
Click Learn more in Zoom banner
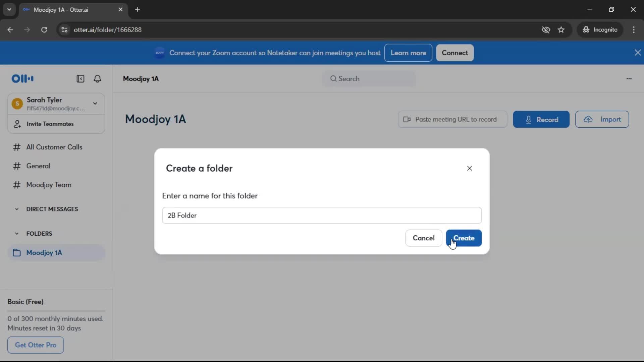(408, 53)
